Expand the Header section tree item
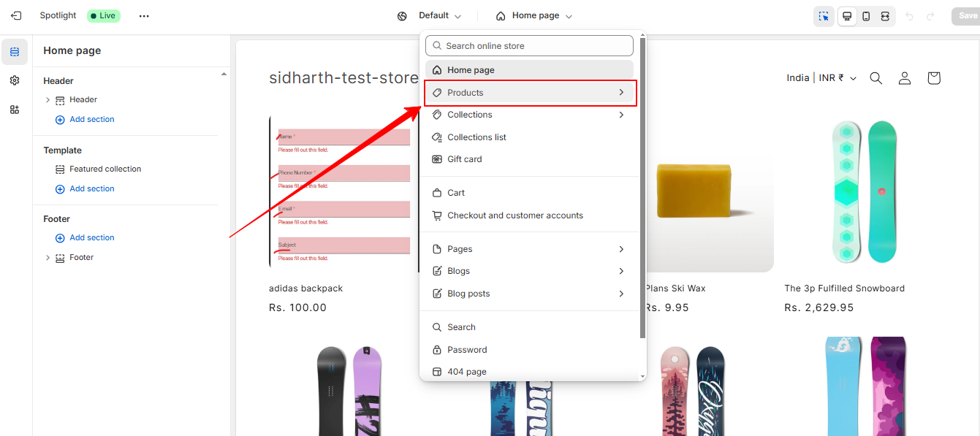 pyautogui.click(x=48, y=100)
